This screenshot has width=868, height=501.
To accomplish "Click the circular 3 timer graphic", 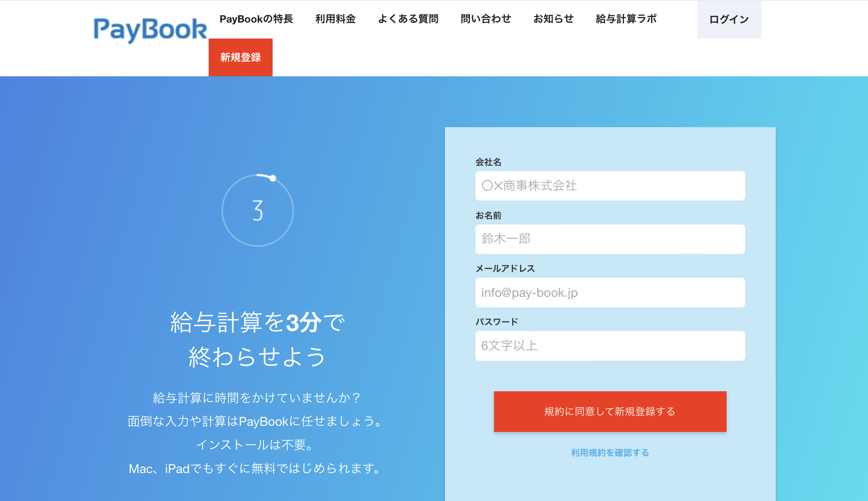I will pyautogui.click(x=258, y=210).
